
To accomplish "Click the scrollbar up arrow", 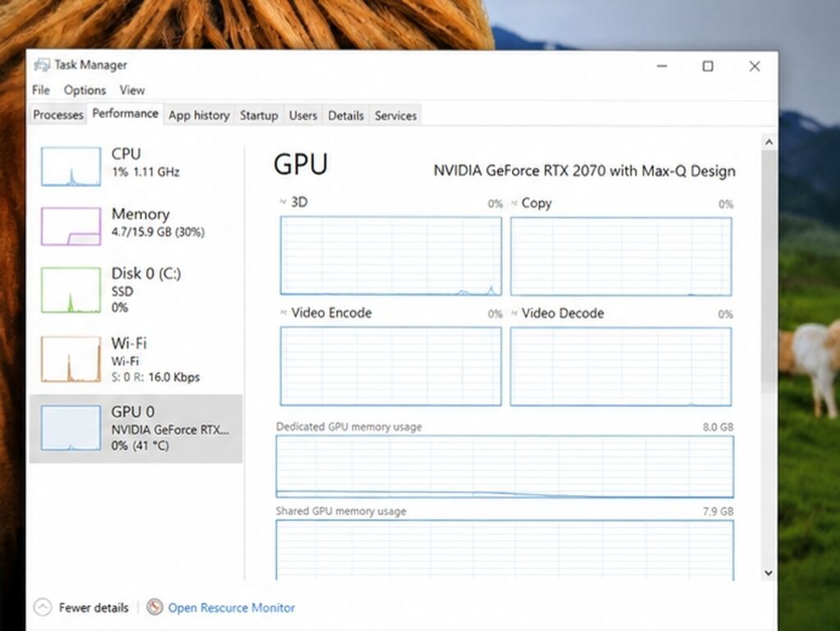I will (x=769, y=142).
